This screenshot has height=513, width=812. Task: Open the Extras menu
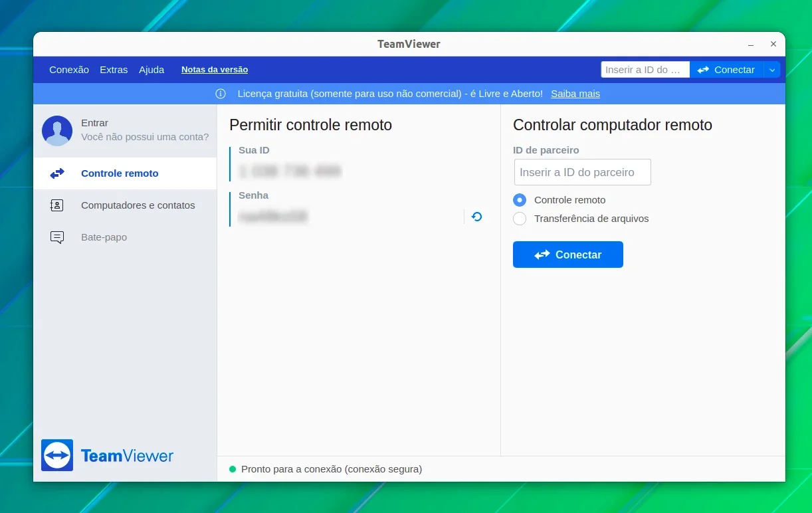point(114,70)
